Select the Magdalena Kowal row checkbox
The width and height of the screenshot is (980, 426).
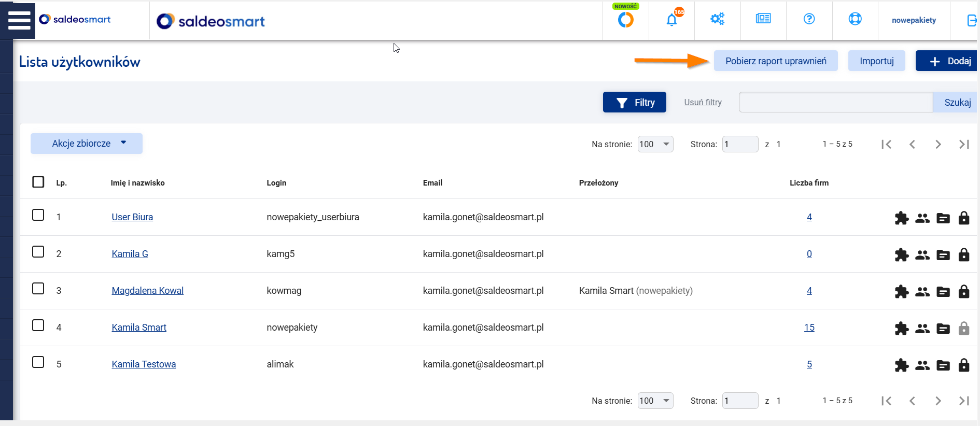click(x=38, y=288)
